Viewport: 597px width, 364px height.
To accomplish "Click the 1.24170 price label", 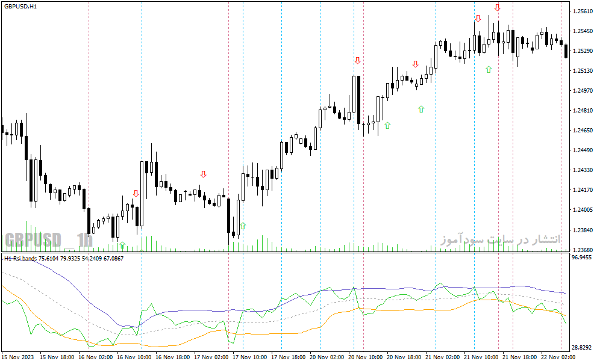I will 583,190.
